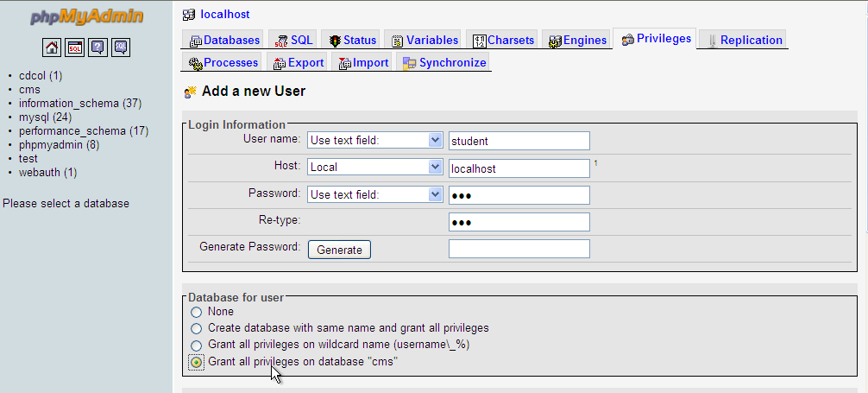The width and height of the screenshot is (868, 393).
Task: Click the Databases tab icon
Action: click(x=196, y=41)
